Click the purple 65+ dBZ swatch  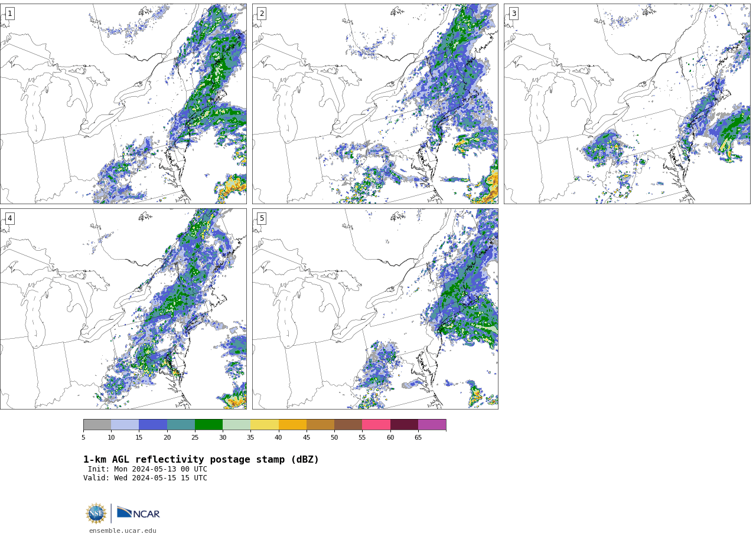tap(432, 425)
